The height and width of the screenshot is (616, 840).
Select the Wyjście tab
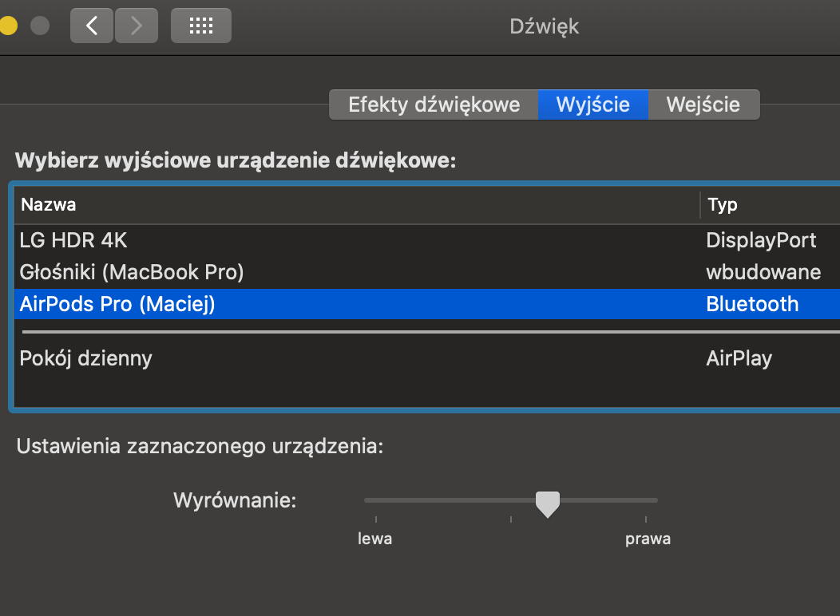tap(592, 105)
